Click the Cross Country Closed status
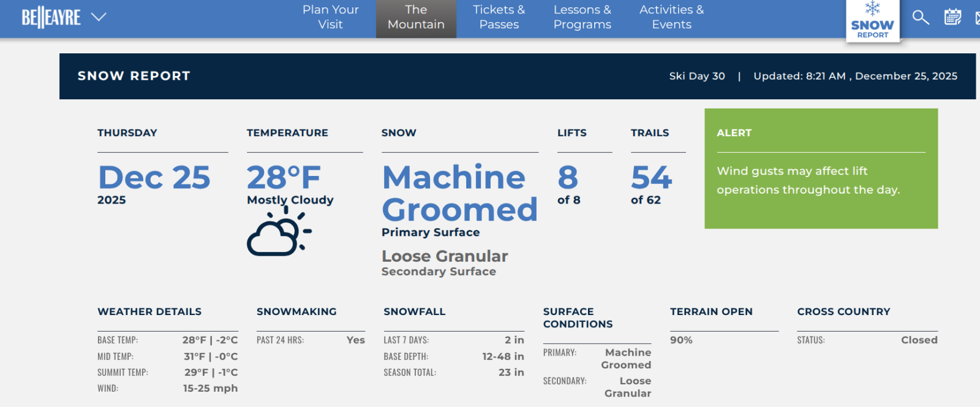This screenshot has width=980, height=407. pos(919,340)
